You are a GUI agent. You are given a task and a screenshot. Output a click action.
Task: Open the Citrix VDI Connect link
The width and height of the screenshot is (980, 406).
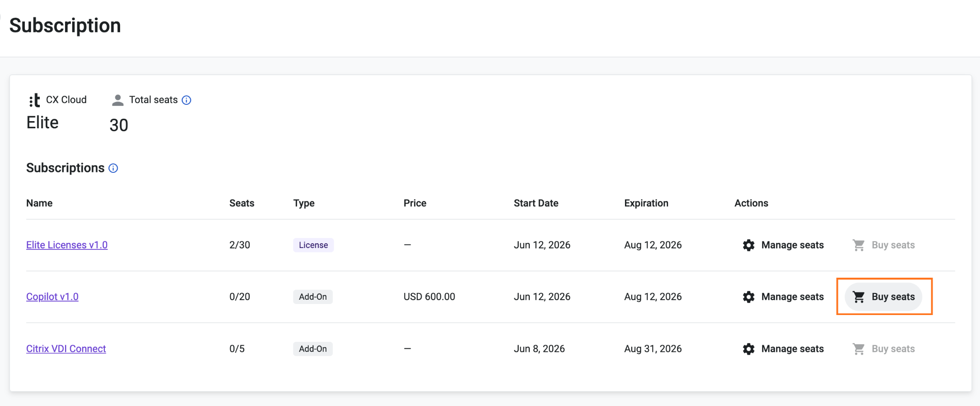click(66, 349)
